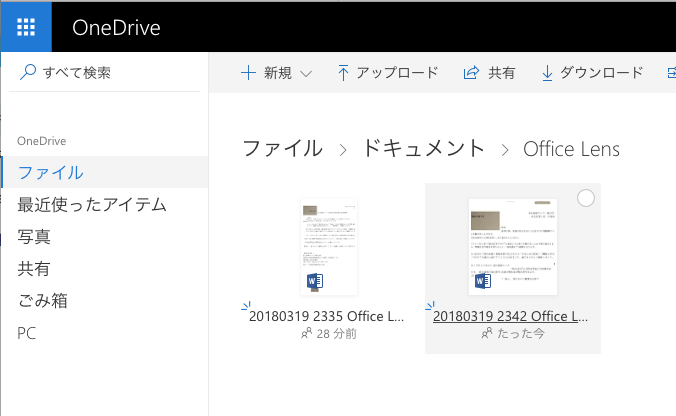Focus the すべて検索 search field
This screenshot has height=416, width=676.
tap(104, 72)
